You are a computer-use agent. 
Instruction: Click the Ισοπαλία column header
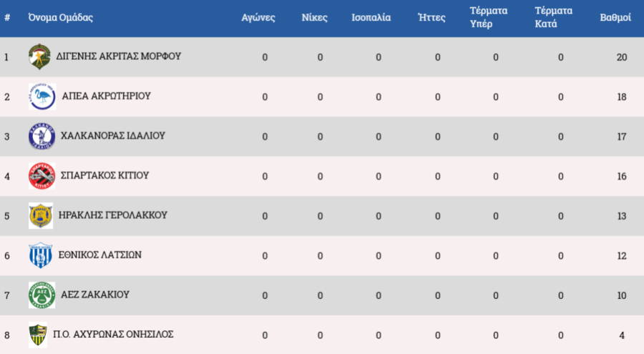pos(371,17)
